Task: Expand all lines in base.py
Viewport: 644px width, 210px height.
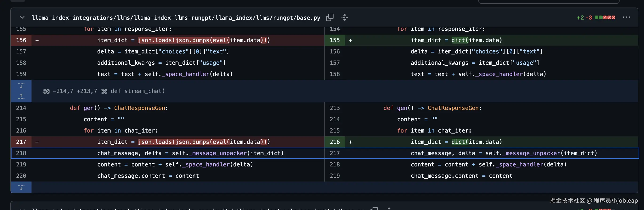Action: (x=345, y=17)
